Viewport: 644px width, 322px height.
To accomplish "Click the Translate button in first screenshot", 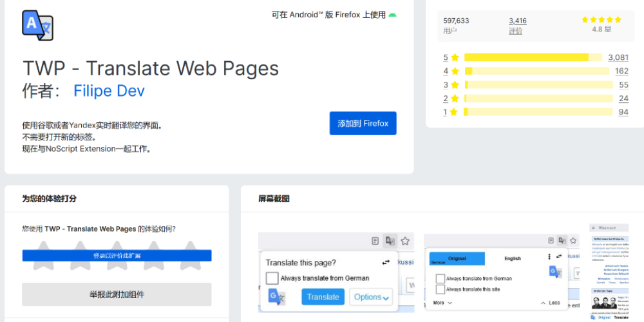I will (x=323, y=297).
